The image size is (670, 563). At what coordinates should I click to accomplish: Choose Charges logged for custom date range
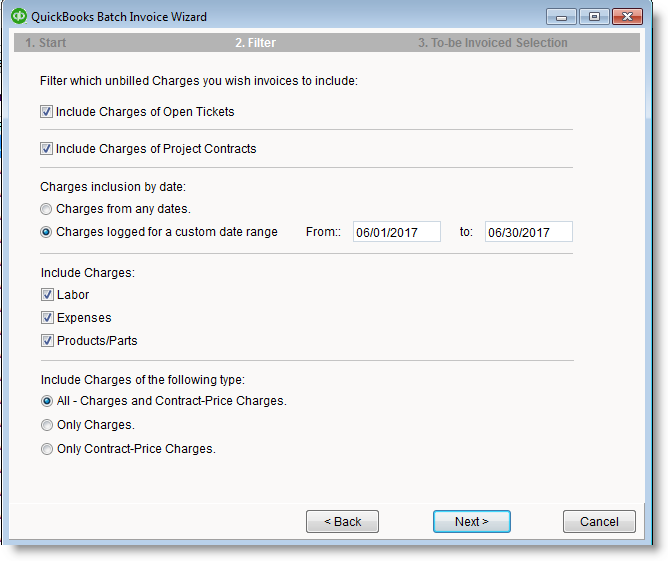coord(47,232)
